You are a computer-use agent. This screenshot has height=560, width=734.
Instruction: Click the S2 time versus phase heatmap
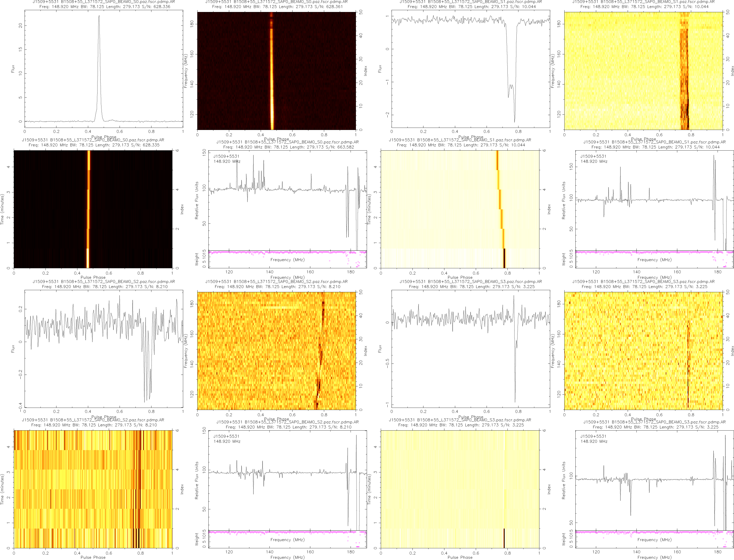tap(93, 489)
